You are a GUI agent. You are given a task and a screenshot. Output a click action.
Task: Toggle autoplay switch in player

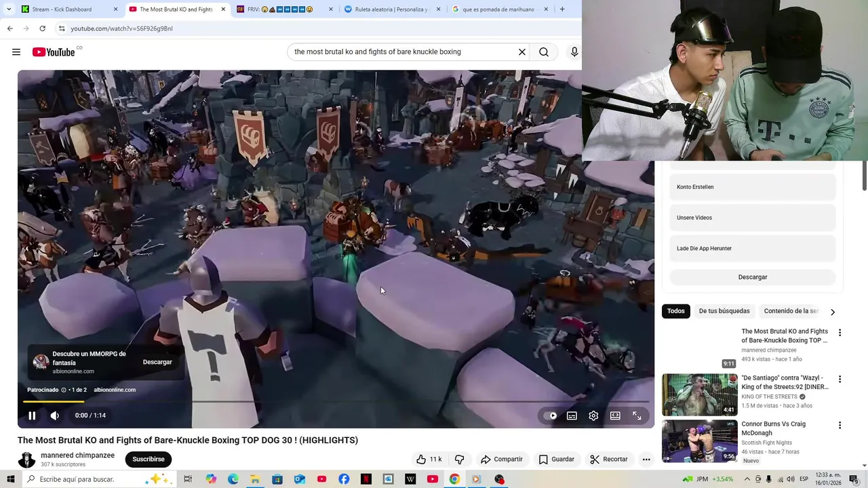[551, 415]
